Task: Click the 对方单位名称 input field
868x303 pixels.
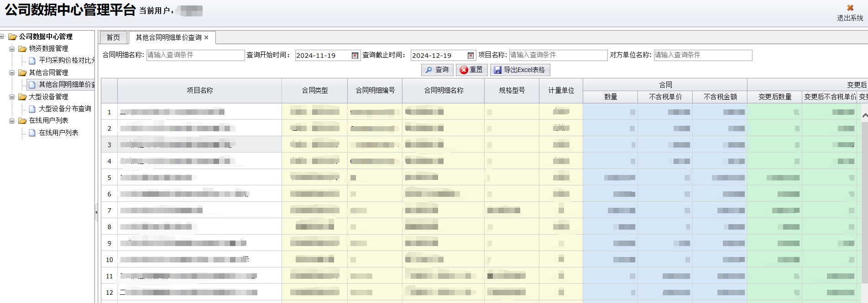Action: pos(702,55)
